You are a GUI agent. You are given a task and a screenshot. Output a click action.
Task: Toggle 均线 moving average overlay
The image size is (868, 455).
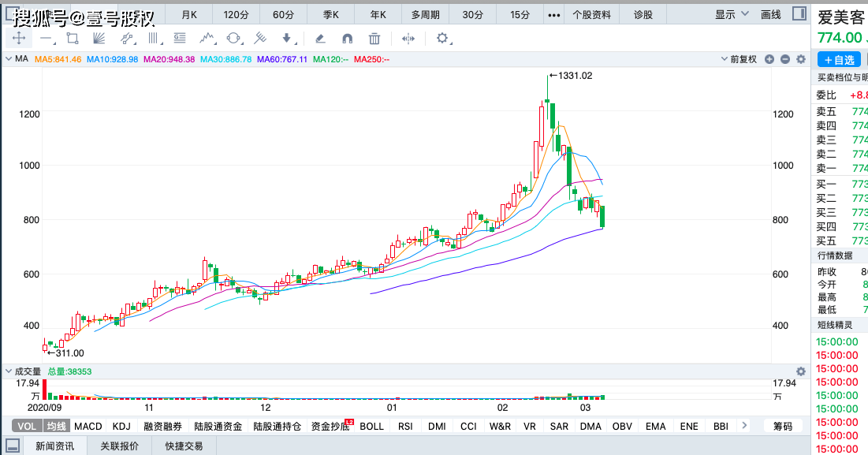[x=56, y=426]
